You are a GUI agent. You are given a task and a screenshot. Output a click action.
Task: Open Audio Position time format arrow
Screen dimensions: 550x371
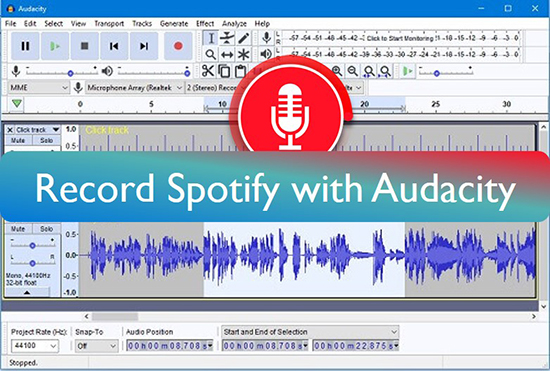210,346
